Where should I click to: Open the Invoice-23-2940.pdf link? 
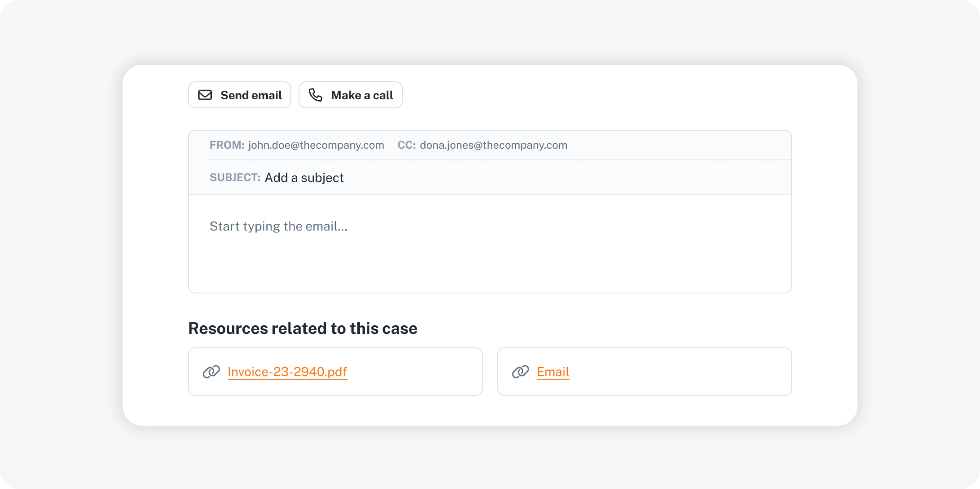point(287,372)
